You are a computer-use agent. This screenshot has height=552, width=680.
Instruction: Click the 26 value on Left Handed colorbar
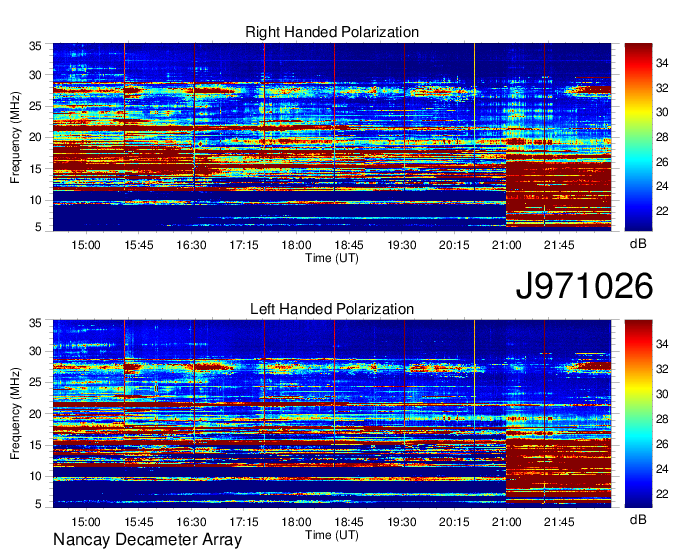pos(662,444)
